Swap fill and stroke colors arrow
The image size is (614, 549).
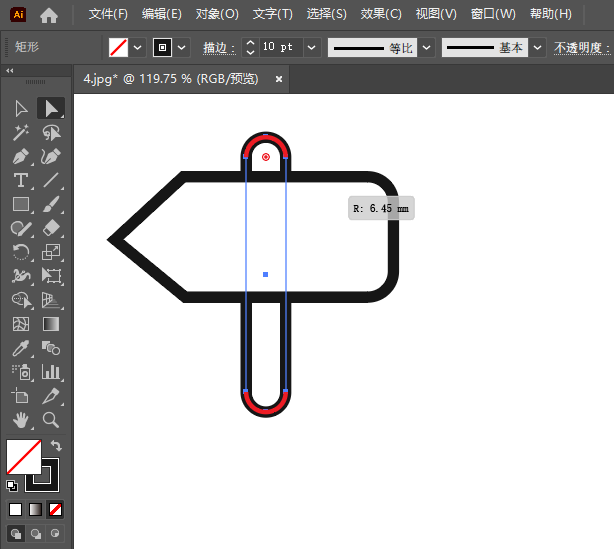(x=56, y=445)
